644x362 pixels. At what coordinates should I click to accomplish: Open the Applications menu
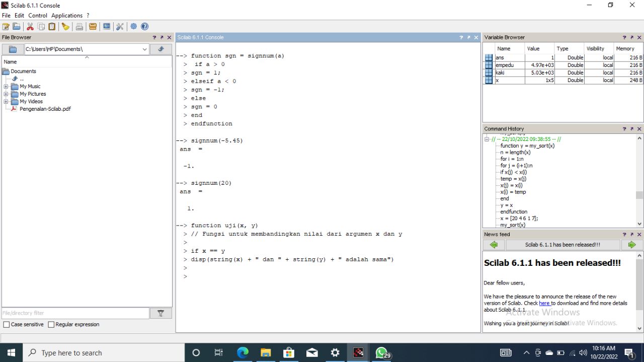tap(67, 16)
